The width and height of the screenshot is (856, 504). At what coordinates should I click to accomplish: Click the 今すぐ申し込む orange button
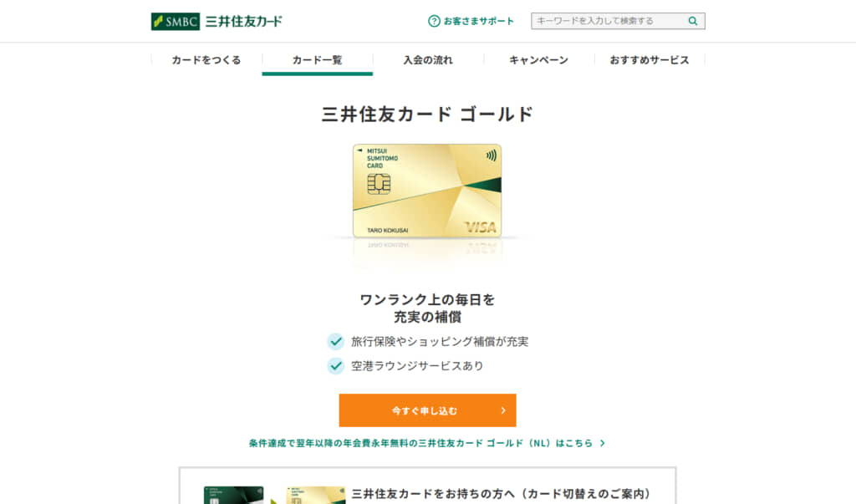[x=427, y=410]
